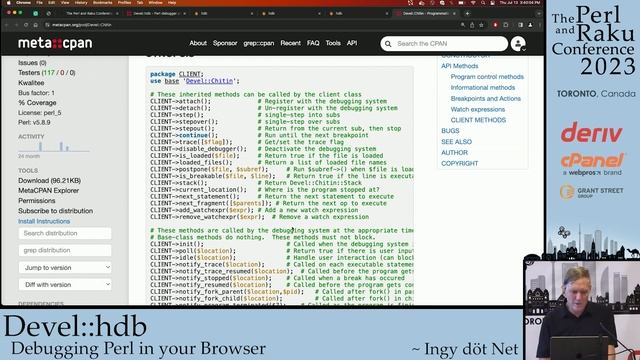Click the macOS Spotlight search icon
The image size is (640, 360).
click(x=483, y=3)
